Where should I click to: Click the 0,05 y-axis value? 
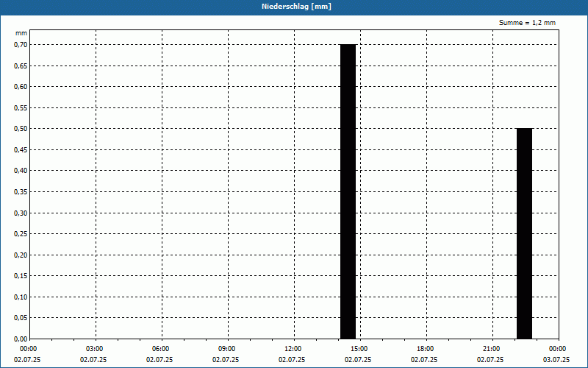tap(21, 318)
